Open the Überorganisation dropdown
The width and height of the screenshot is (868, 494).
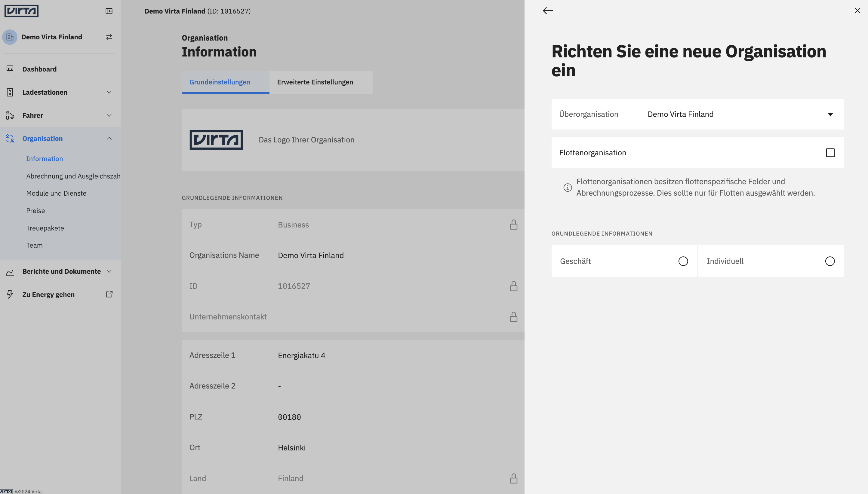[x=697, y=114]
